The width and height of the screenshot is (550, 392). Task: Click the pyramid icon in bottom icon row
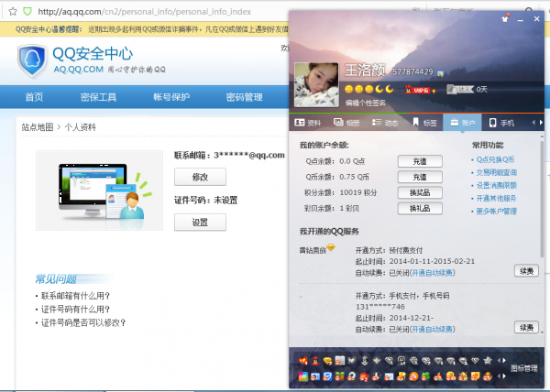463,376
